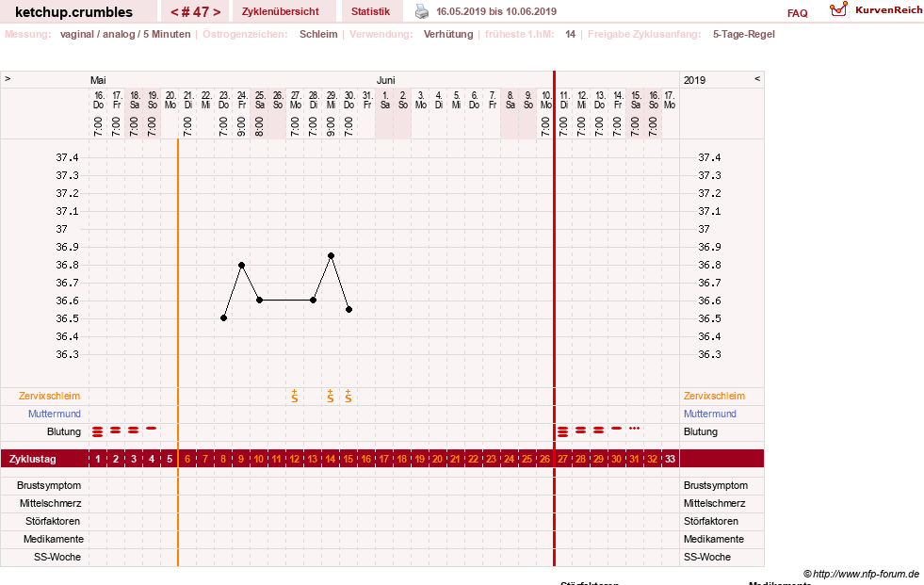Go to previous cycle with the < arrow beside #47

[x=174, y=12]
